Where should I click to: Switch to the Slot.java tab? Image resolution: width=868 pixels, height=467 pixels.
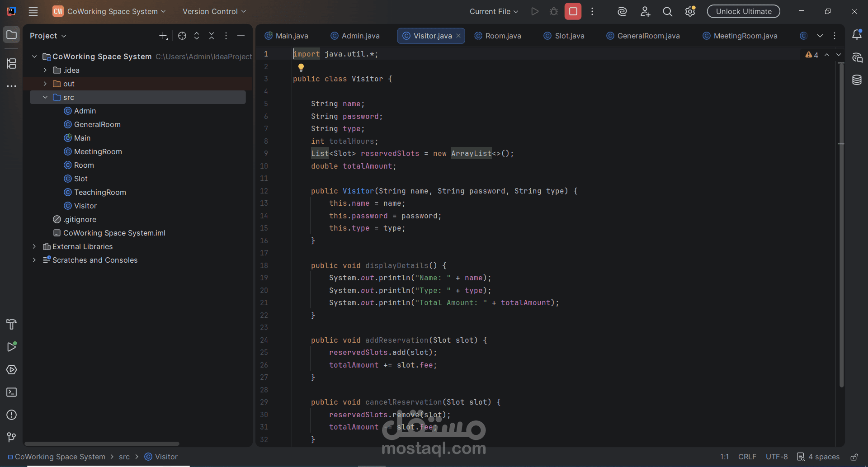tap(564, 36)
